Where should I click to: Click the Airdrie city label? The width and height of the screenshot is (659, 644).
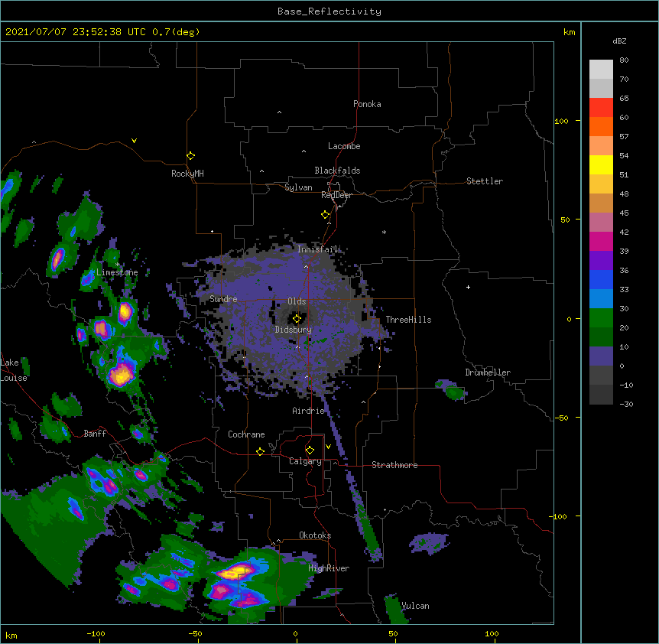[x=309, y=411]
